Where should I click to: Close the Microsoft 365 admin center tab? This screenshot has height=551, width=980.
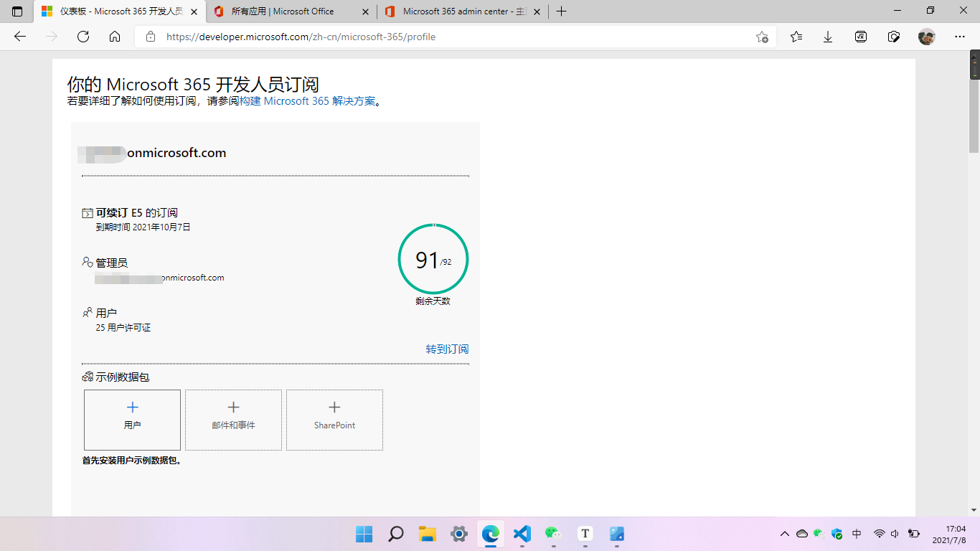point(537,11)
